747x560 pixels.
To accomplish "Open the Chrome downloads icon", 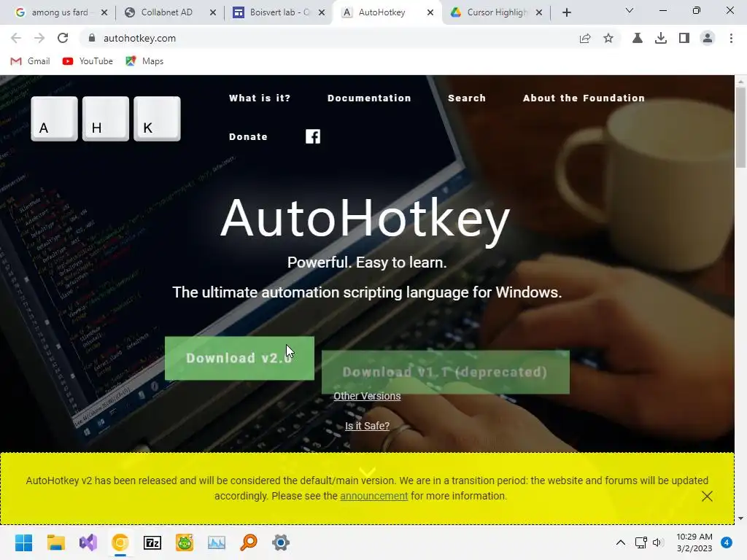I will pos(661,38).
